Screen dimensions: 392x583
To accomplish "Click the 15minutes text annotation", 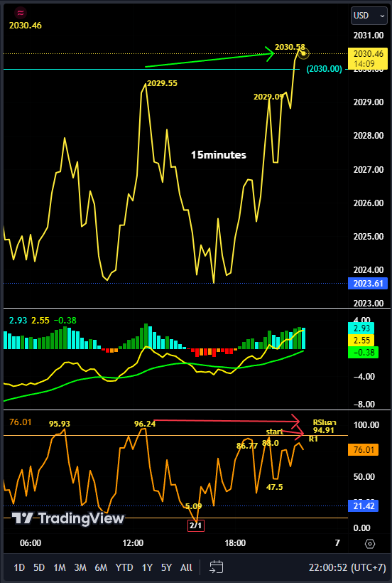I will pyautogui.click(x=218, y=155).
